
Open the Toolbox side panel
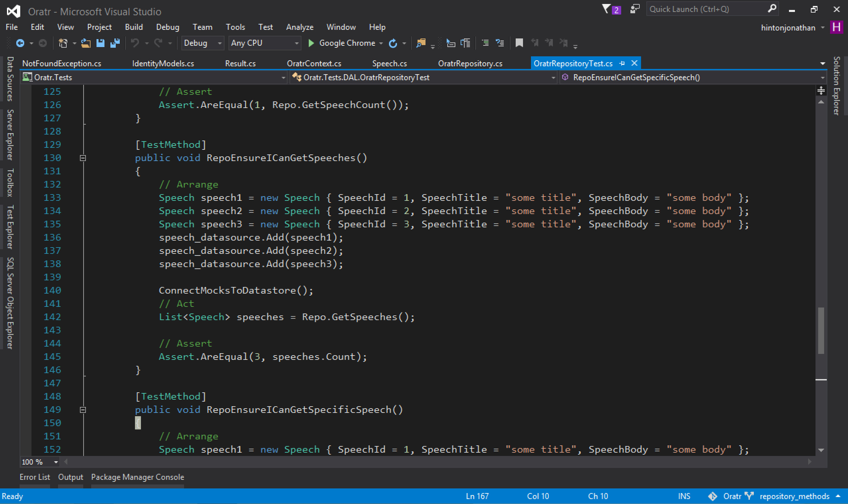[x=10, y=182]
